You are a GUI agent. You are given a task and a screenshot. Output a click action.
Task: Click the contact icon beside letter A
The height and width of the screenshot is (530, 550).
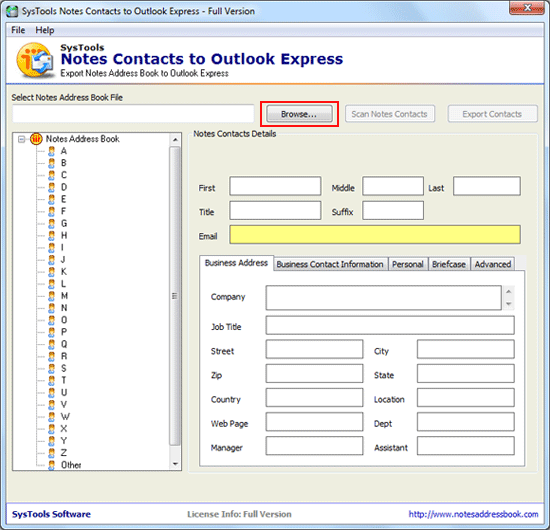52,151
